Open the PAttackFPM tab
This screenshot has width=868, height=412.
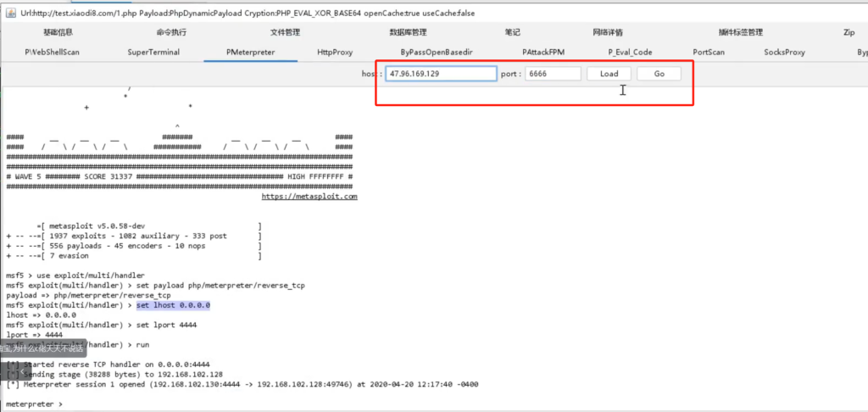543,53
